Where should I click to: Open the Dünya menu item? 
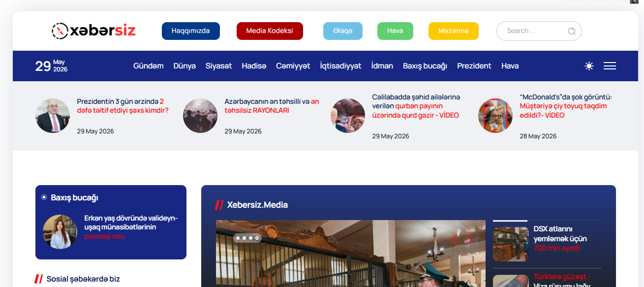pyautogui.click(x=184, y=66)
